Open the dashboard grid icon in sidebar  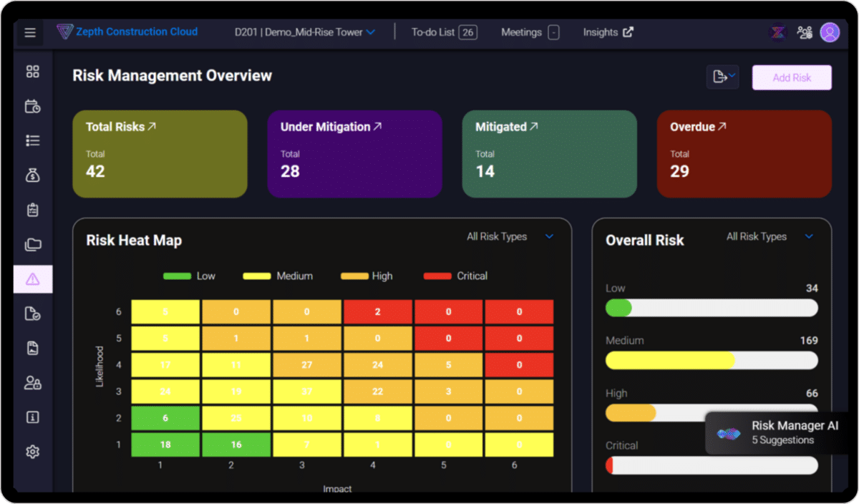(x=32, y=72)
